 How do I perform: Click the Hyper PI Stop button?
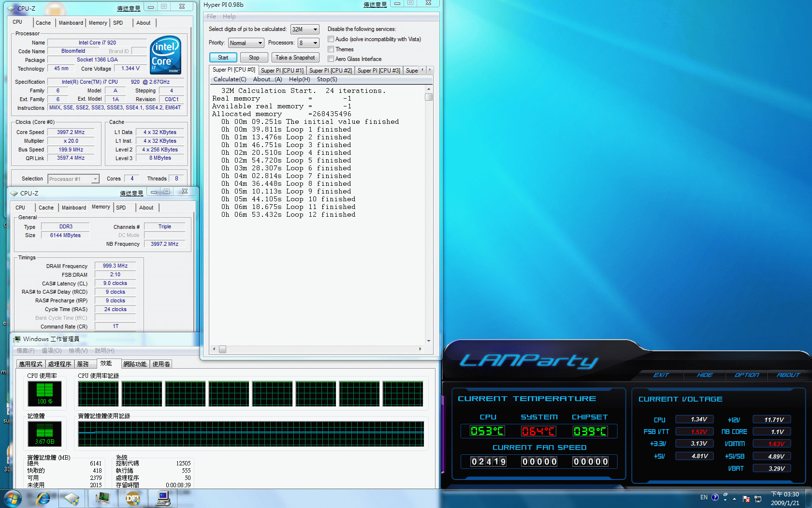(x=254, y=58)
